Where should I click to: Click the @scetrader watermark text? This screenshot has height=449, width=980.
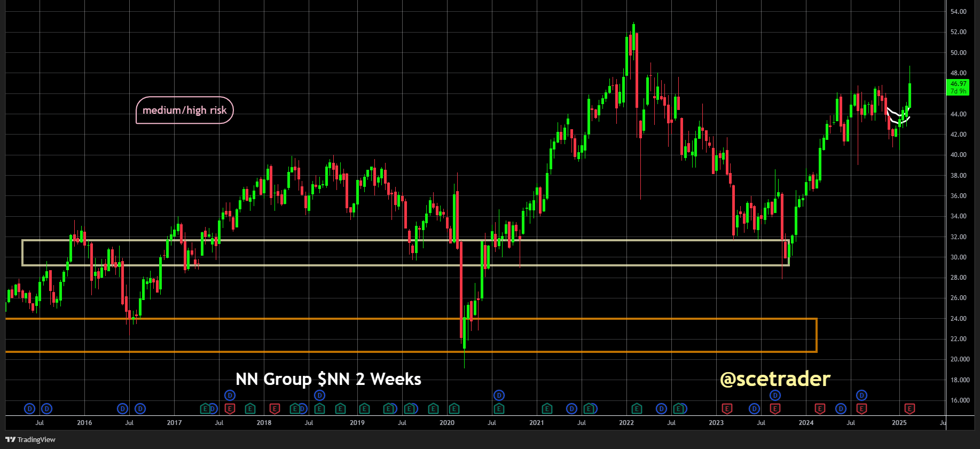[775, 379]
